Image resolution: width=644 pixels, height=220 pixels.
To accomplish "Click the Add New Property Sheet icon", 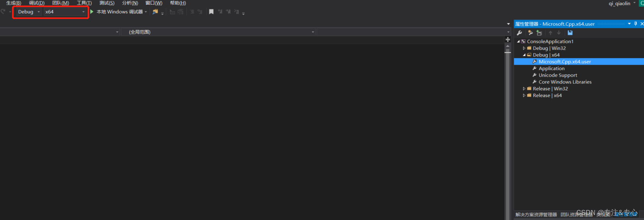I will pos(530,33).
